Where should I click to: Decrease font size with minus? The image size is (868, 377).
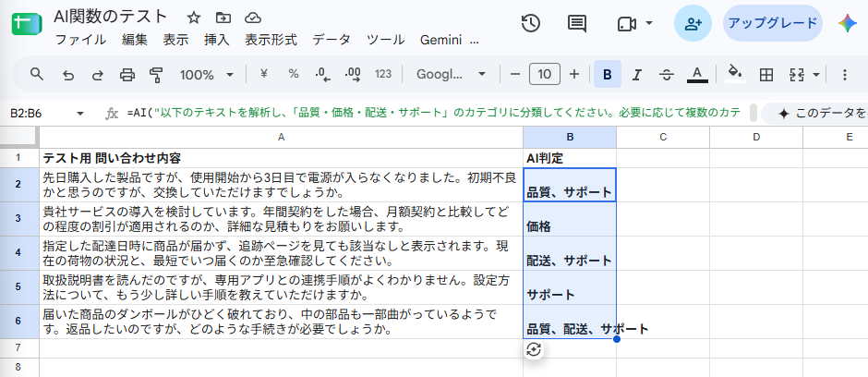point(515,74)
